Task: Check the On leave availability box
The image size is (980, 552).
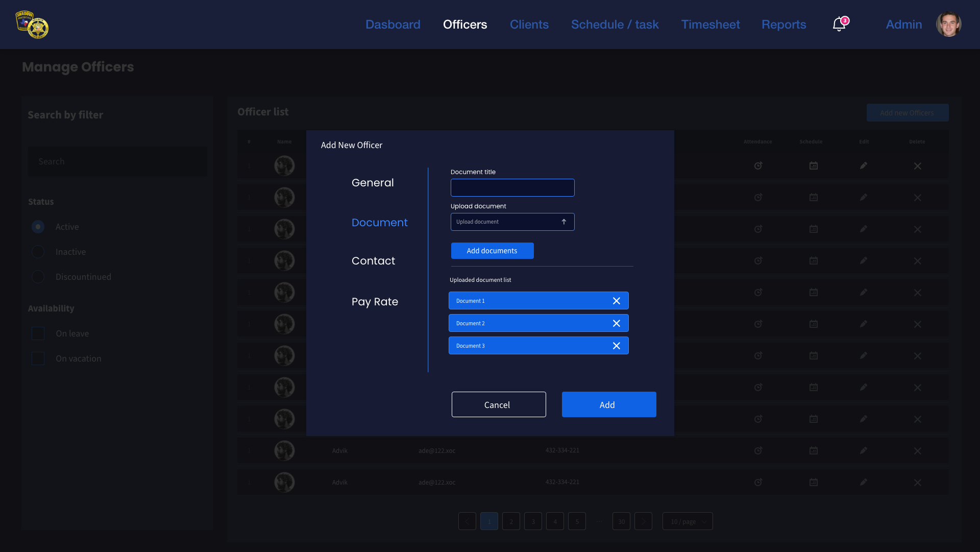Action: tap(38, 333)
